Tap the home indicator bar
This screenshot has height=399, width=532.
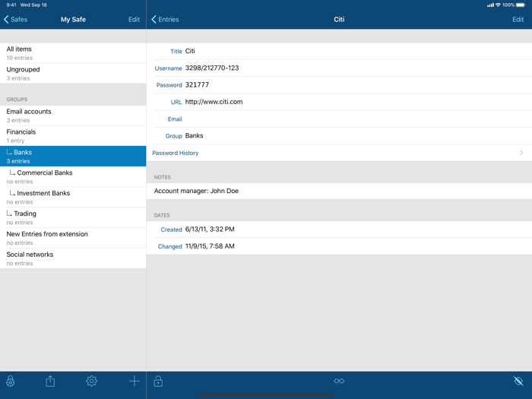(266, 394)
